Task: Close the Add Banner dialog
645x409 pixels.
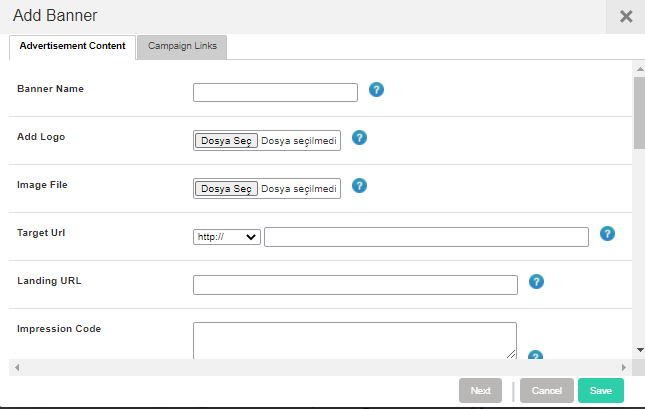Action: (x=626, y=16)
